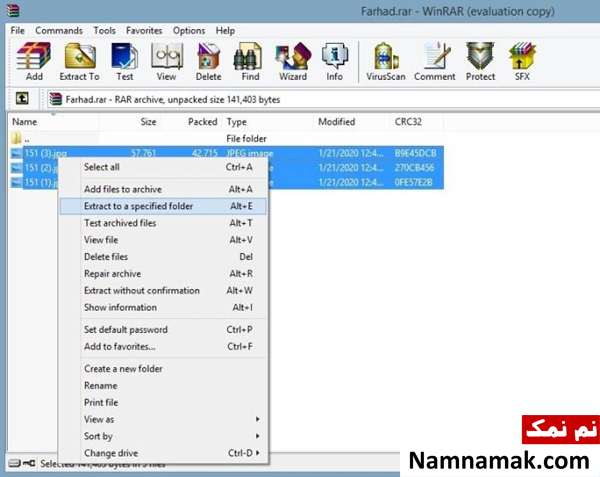Choose Create a new folder

click(163, 368)
